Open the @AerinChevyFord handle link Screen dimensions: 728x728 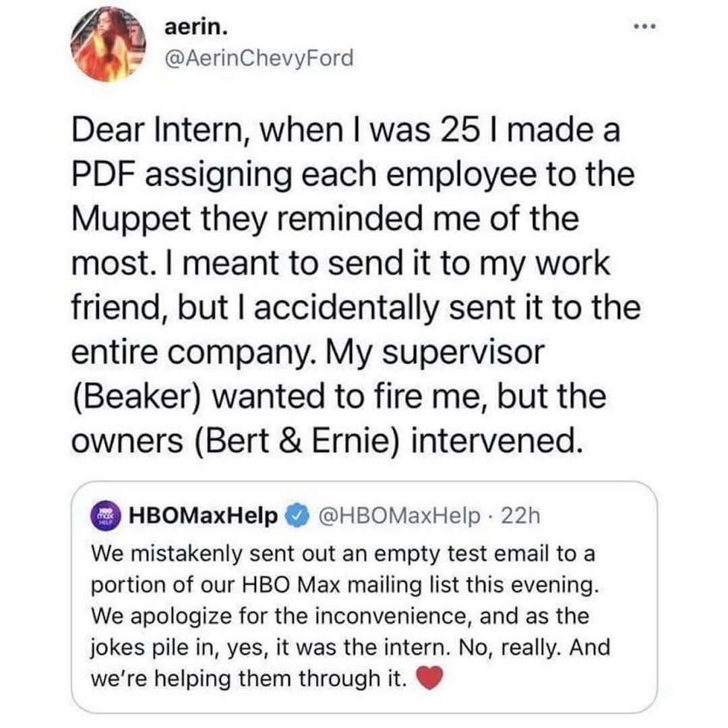click(x=258, y=59)
